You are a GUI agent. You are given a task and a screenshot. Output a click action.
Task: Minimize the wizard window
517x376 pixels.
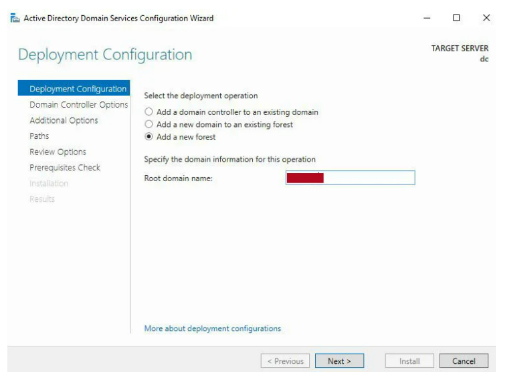click(x=427, y=18)
